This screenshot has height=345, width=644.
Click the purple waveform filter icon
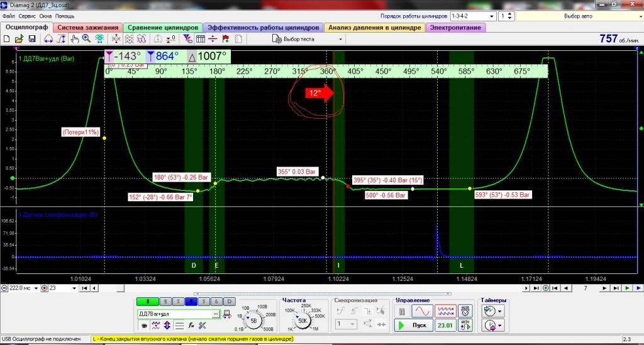(x=156, y=326)
